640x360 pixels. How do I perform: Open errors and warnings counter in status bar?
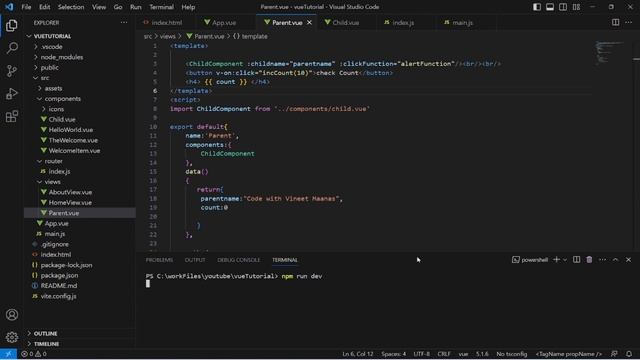(34, 354)
